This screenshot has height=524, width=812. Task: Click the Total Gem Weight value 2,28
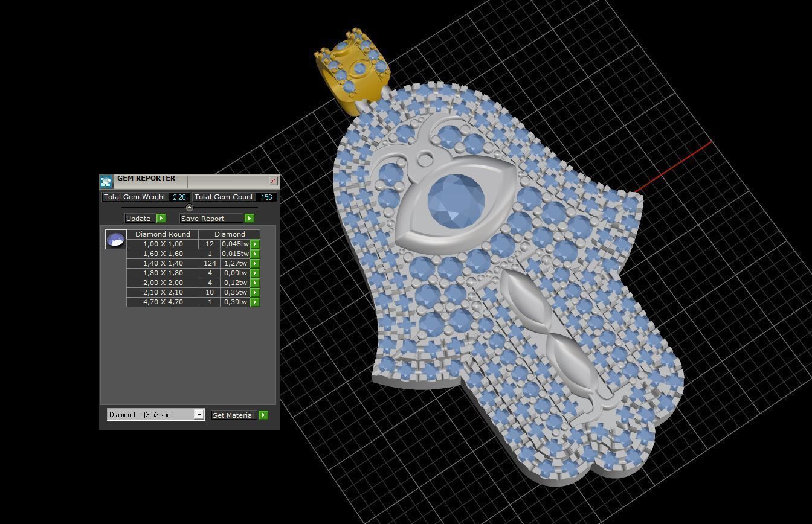tap(179, 197)
